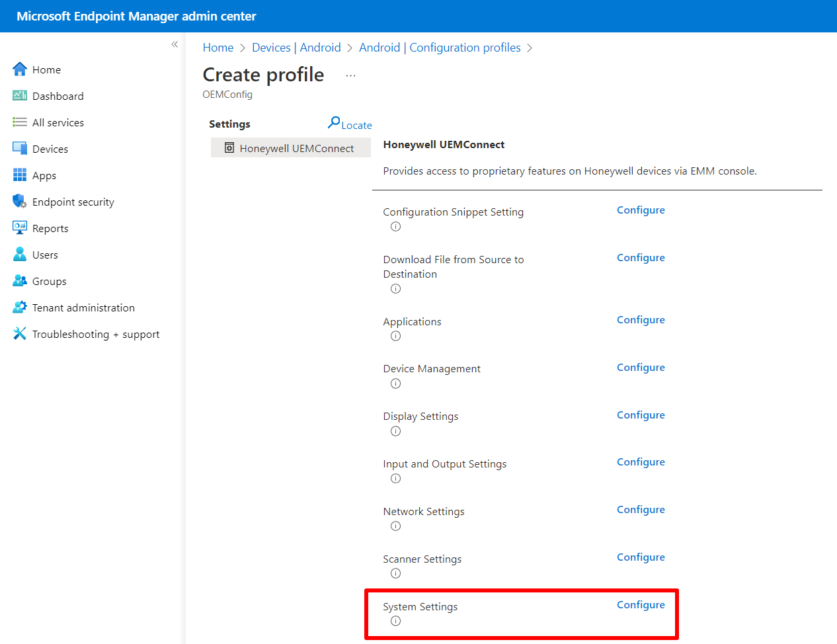Click the Troubleshooting tools icon
837x644 pixels.
pos(20,334)
